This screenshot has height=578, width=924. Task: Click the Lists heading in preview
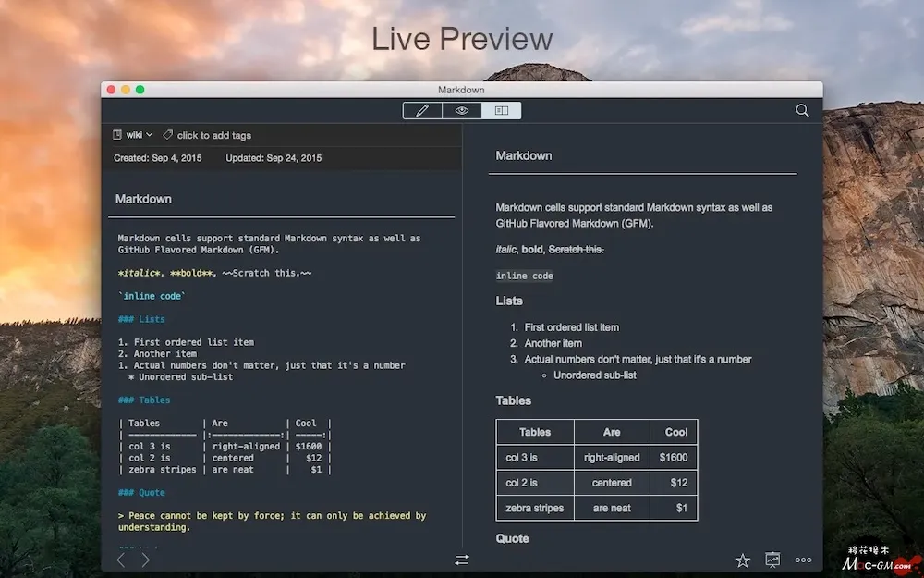click(x=509, y=301)
